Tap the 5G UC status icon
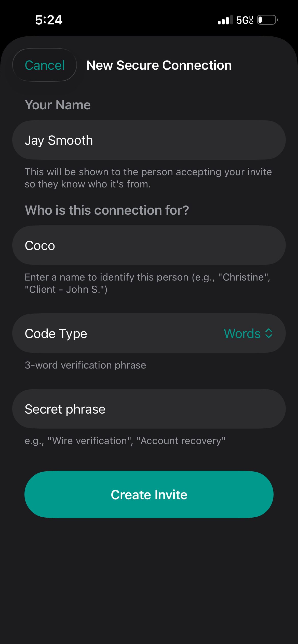298x644 pixels. point(244,20)
